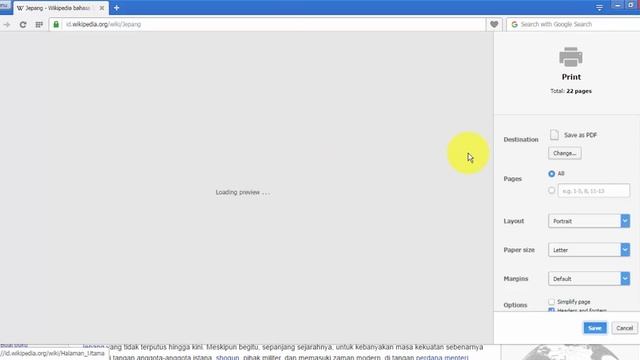Screen dimensions: 640x360
Task: Open the Margins Default dropdown
Action: pos(589,279)
